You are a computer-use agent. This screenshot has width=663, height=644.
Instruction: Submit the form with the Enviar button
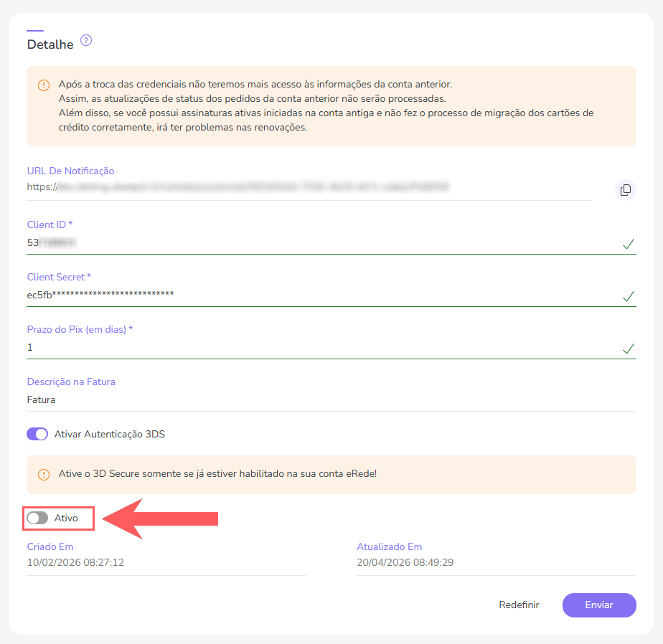[599, 605]
